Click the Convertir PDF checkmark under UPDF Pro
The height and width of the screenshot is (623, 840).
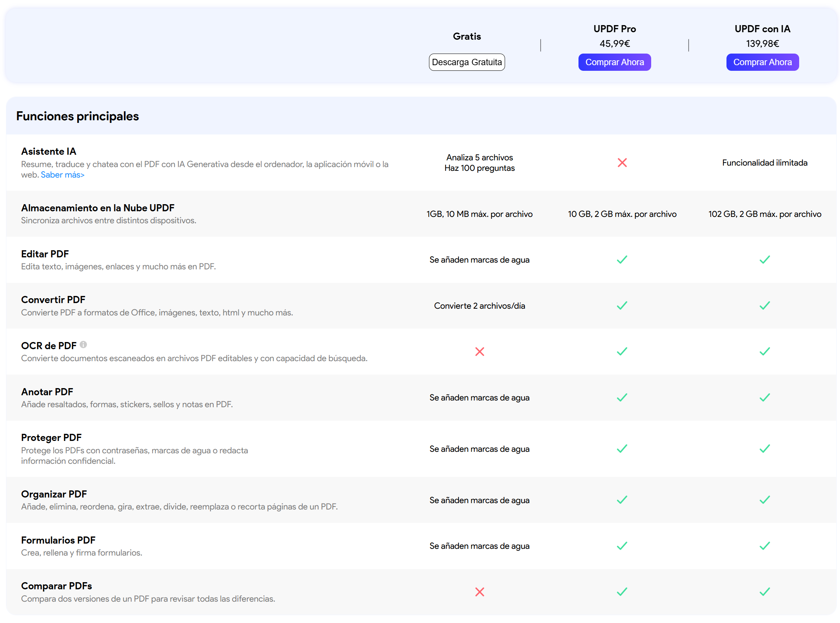[622, 305]
